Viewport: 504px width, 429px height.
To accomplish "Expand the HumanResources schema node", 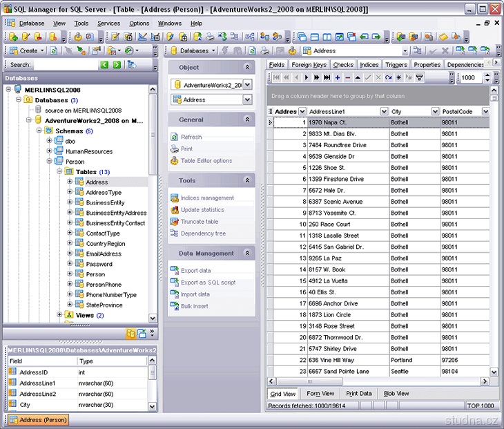I will point(50,151).
